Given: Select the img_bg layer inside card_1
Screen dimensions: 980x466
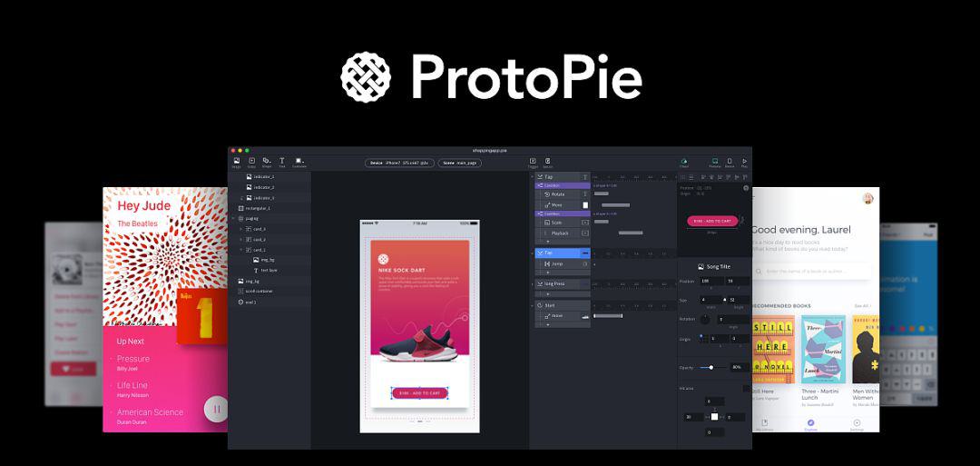Looking at the screenshot, I should click(269, 260).
